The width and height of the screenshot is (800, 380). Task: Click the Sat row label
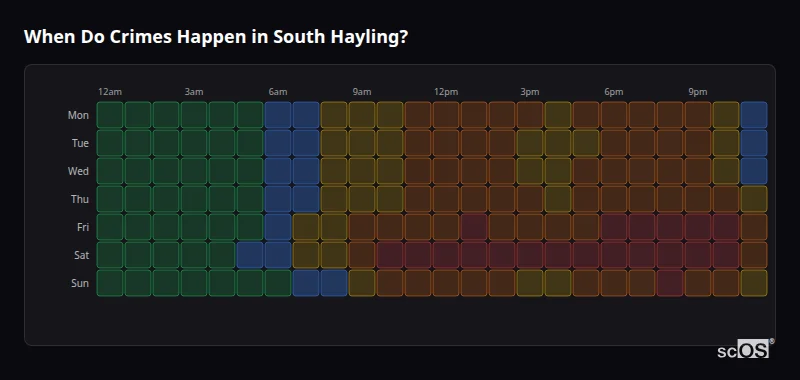(81, 256)
